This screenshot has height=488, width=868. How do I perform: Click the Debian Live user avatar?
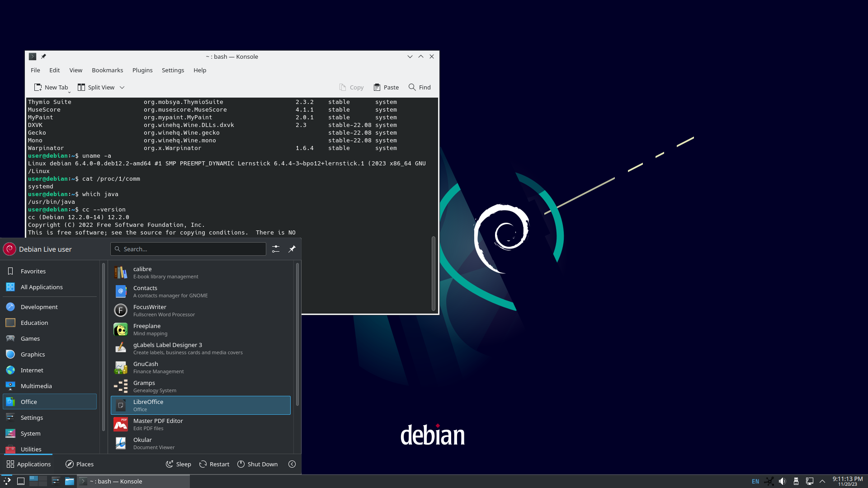click(9, 249)
